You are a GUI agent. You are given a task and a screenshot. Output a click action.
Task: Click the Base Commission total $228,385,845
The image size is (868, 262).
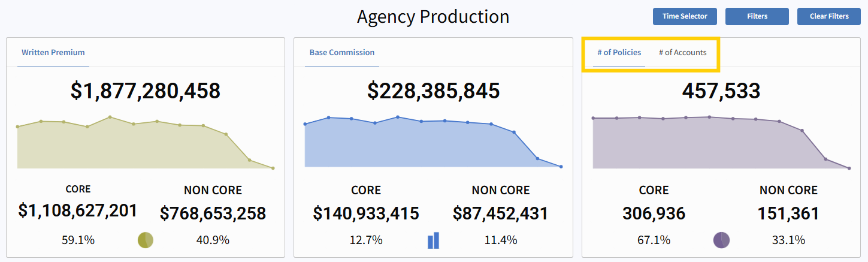433,91
